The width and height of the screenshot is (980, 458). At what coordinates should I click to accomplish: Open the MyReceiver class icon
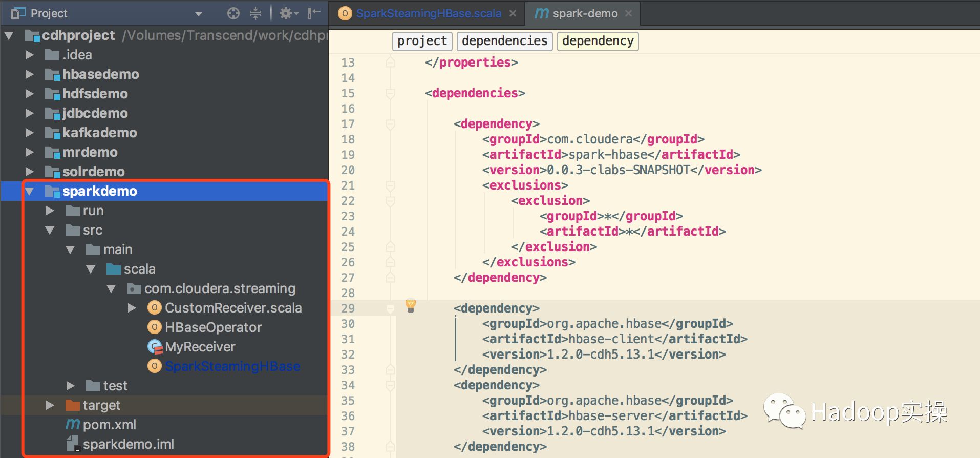(155, 347)
